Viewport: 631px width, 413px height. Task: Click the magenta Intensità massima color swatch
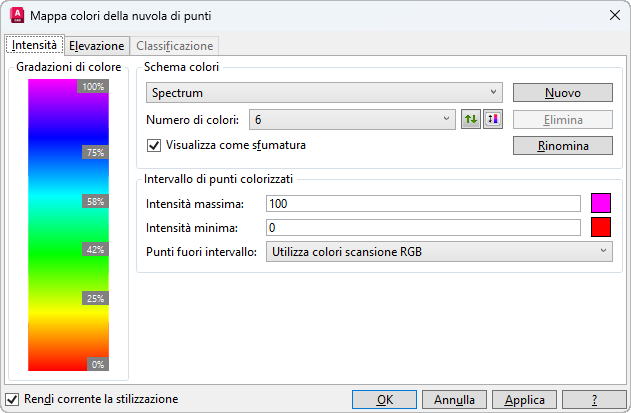tap(601, 203)
